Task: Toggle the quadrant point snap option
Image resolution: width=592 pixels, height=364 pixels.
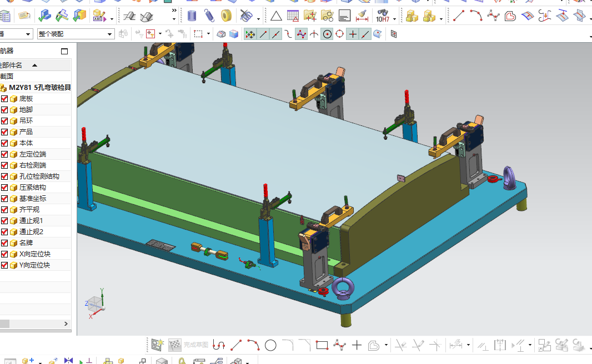Action: click(x=340, y=34)
